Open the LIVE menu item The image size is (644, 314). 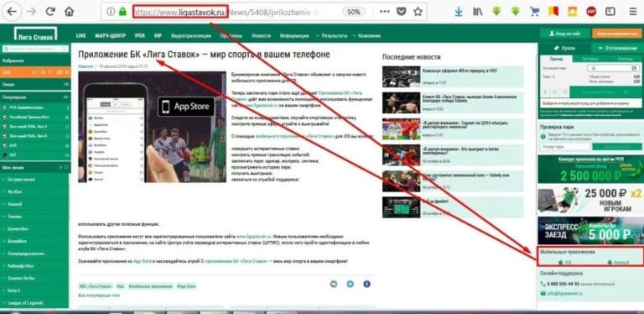pyautogui.click(x=80, y=36)
